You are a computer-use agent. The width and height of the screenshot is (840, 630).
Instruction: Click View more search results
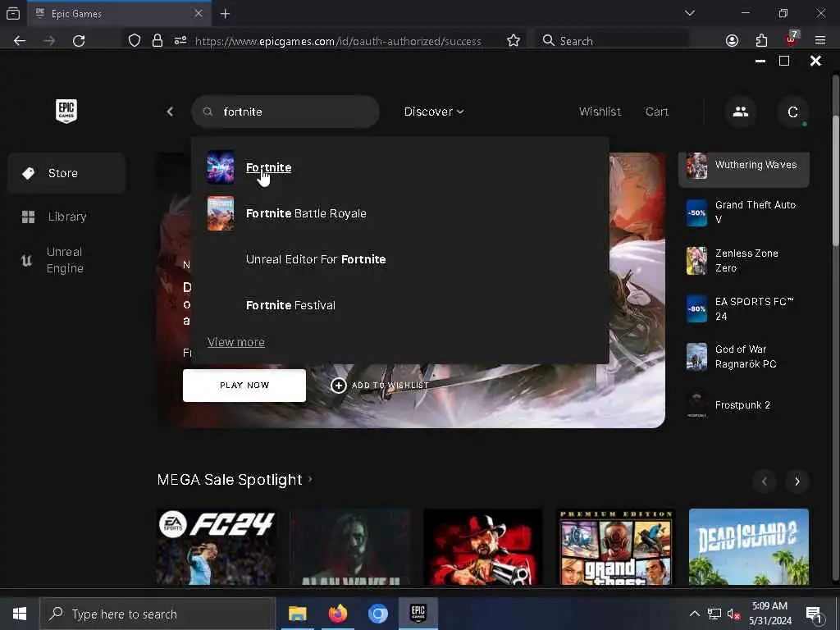pos(235,342)
